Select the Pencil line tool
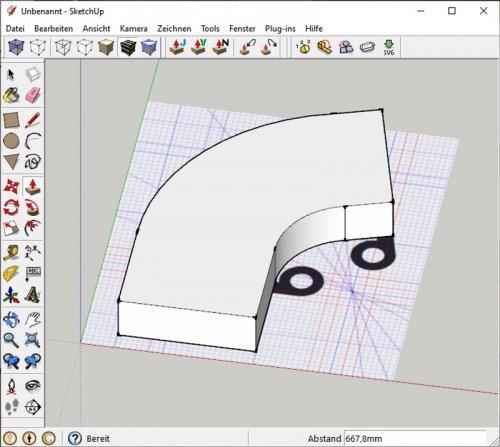 pyautogui.click(x=33, y=120)
